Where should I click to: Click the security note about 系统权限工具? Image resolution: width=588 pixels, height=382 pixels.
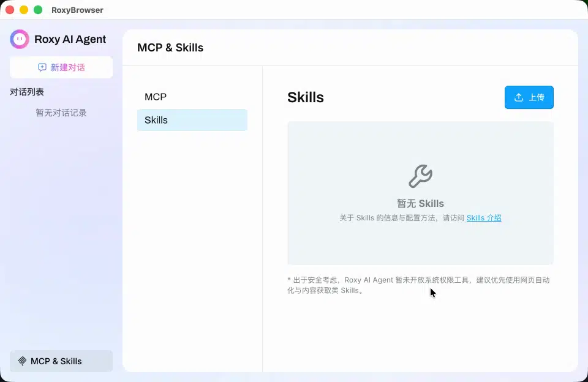(418, 285)
